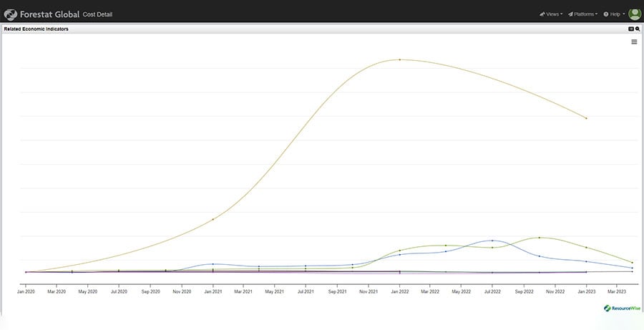The height and width of the screenshot is (330, 644).
Task: Click the May 2022 axis label
Action: pyautogui.click(x=462, y=291)
